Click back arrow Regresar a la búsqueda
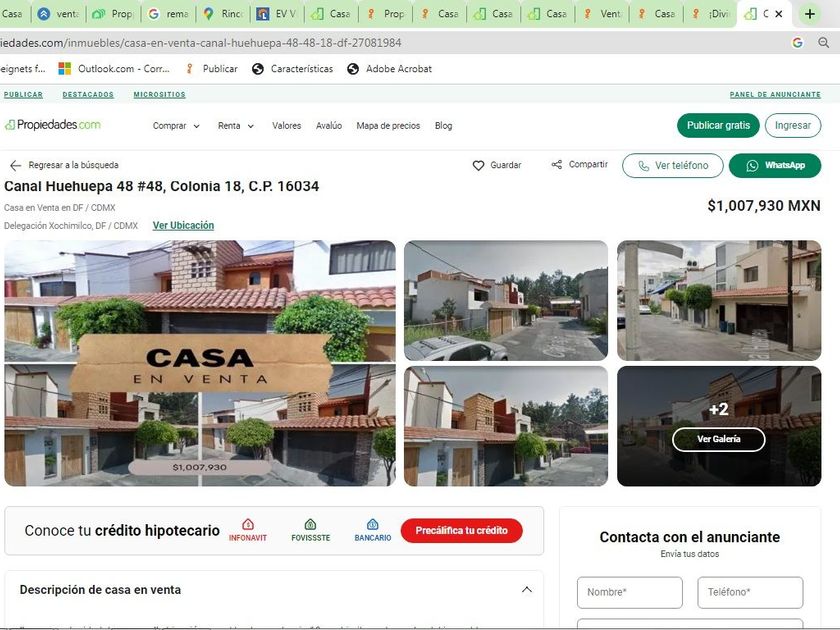Screen dimensions: 840x630 tap(15, 166)
